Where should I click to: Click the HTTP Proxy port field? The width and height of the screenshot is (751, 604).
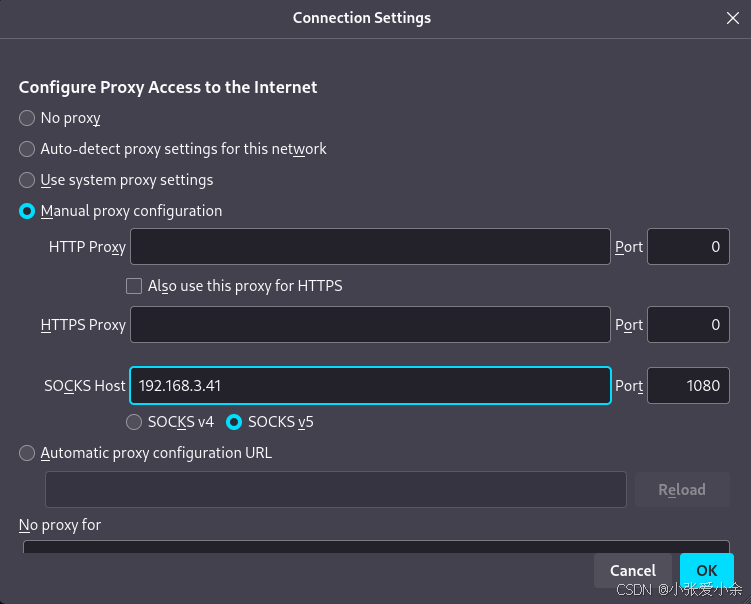688,247
